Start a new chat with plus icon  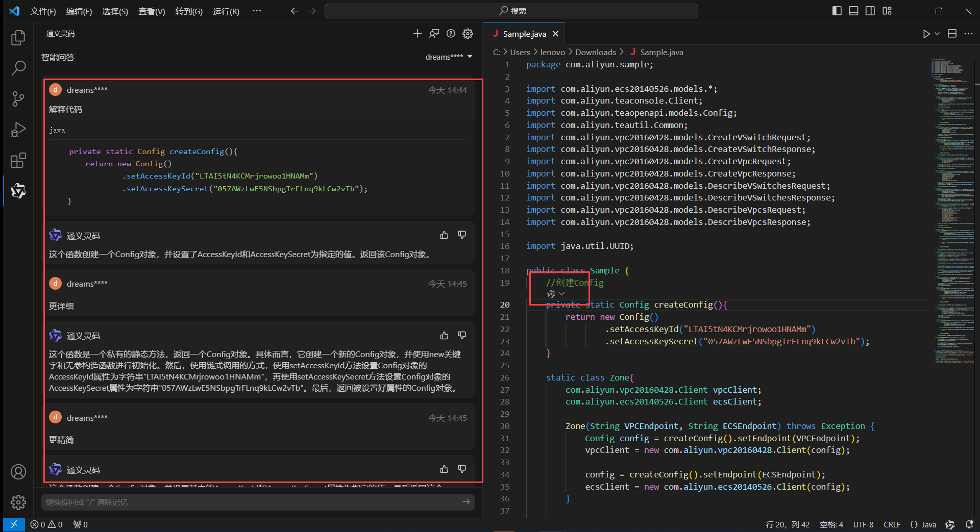pyautogui.click(x=418, y=34)
